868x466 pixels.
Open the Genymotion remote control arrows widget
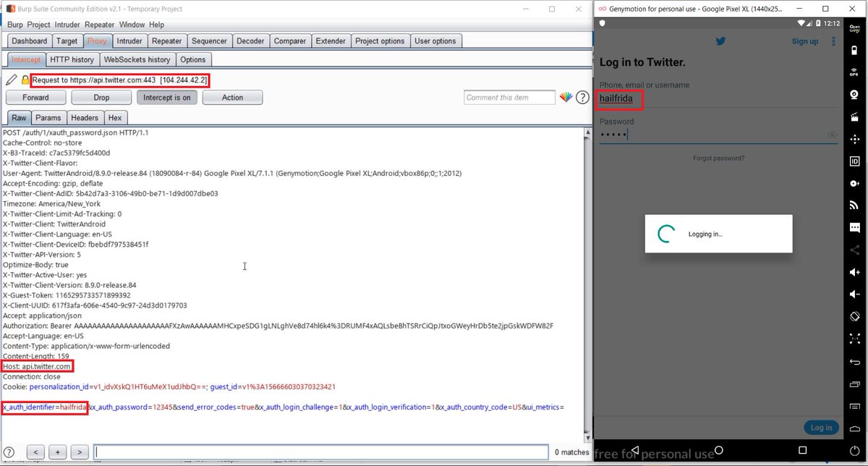(854, 139)
